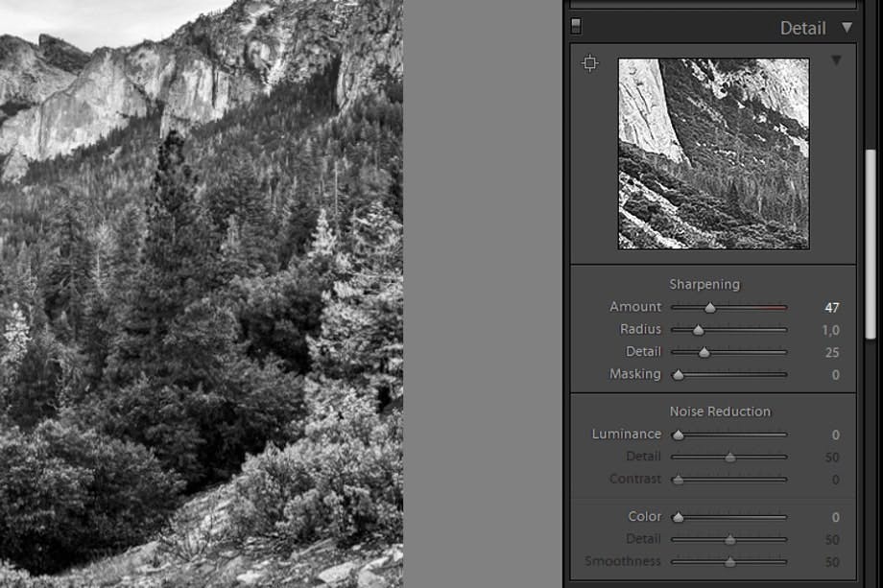Screen dimensions: 883x588
Task: Click the sharpening detail preview thumbnail
Action: point(713,153)
